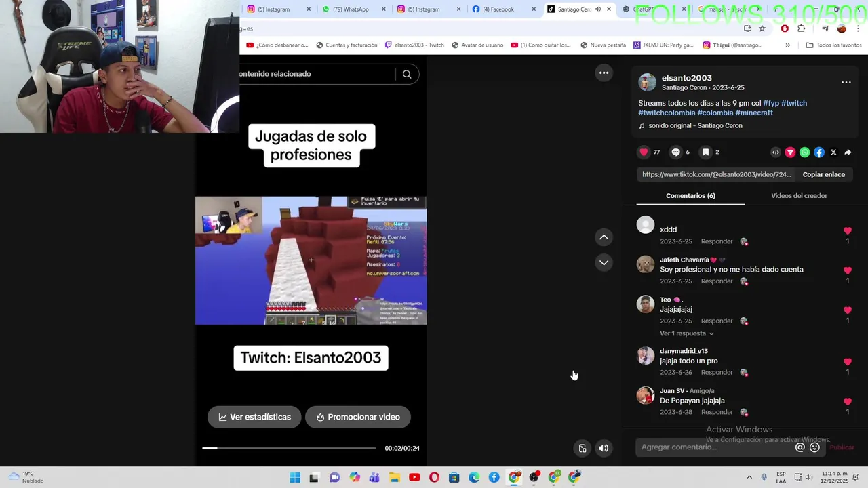Click Copiar enlace button
This screenshot has height=488, width=868.
[x=824, y=174]
